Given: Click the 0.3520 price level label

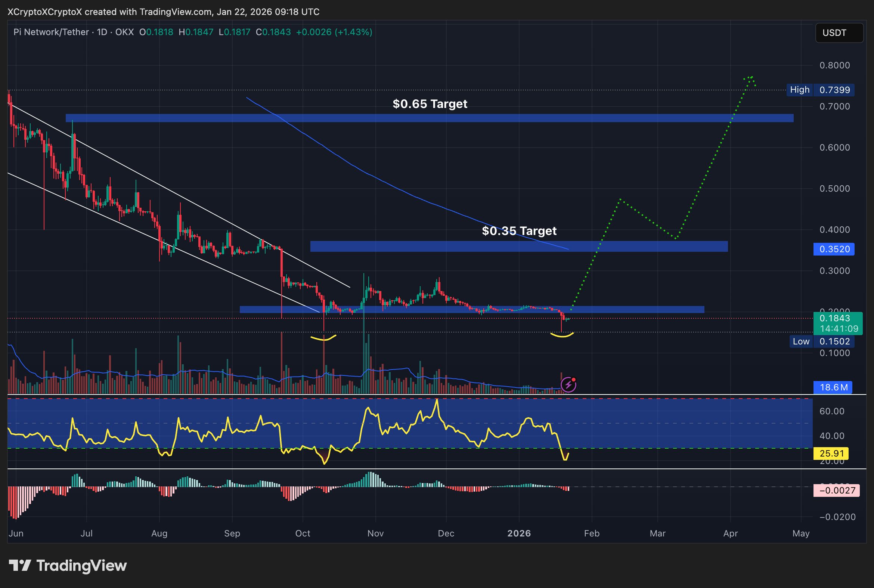Looking at the screenshot, I should [834, 249].
